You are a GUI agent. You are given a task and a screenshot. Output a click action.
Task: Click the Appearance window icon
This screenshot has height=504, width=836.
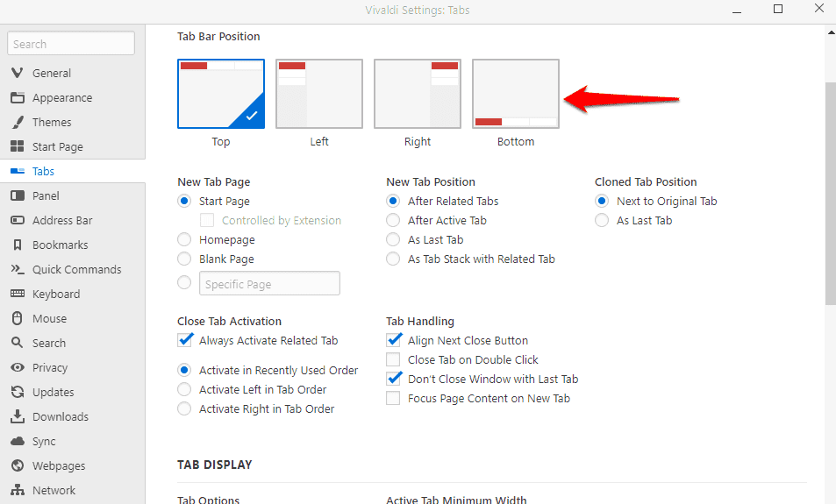(x=17, y=97)
